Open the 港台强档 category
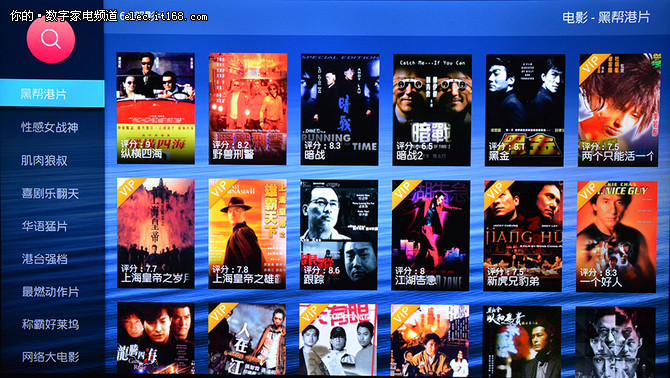670x378 pixels. pos(45,259)
